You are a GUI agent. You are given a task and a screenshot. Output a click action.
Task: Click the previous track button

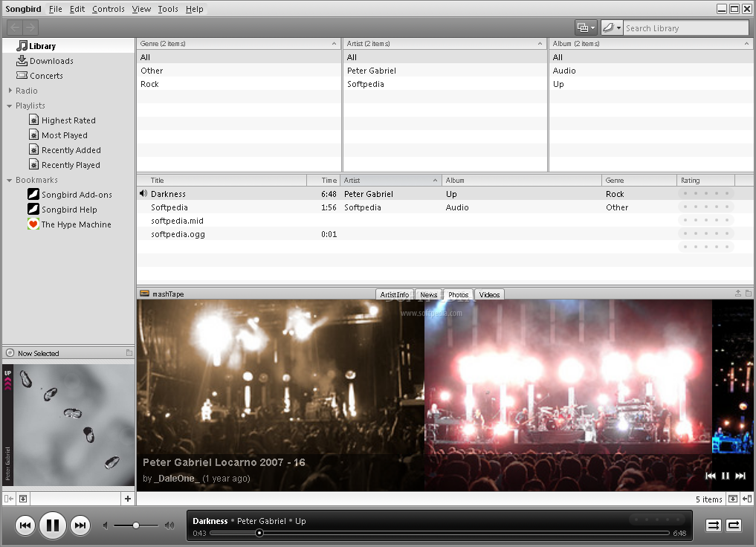(25, 525)
